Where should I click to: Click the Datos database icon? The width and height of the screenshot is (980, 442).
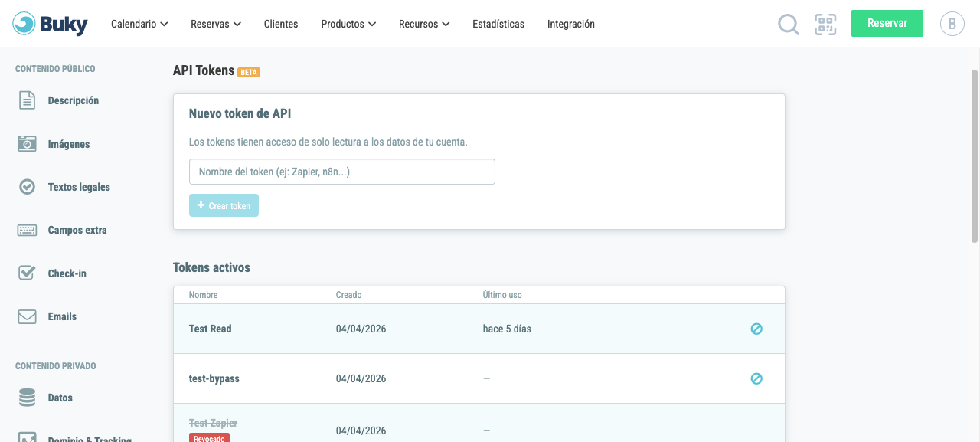pos(27,398)
